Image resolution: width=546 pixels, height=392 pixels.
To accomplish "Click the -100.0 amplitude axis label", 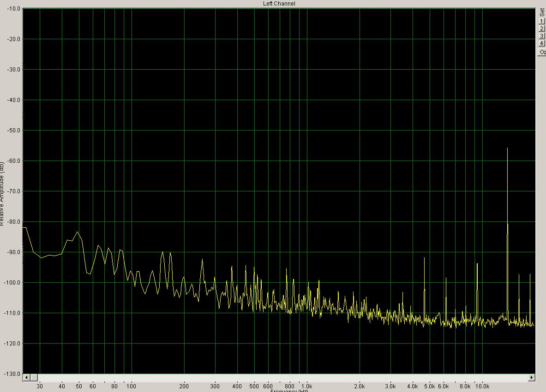I will 12,283.
